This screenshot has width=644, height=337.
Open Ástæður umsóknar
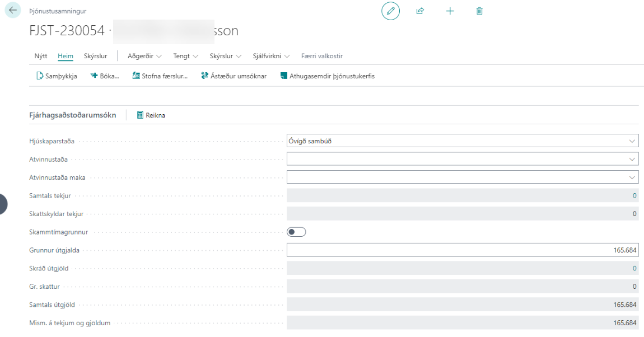(234, 76)
